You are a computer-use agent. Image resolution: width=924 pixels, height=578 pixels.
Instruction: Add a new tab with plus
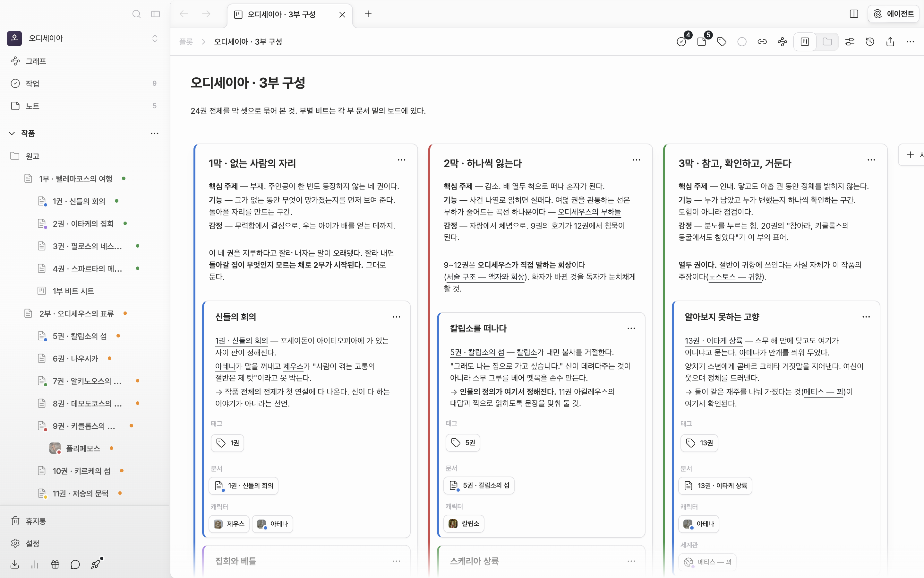(x=368, y=14)
